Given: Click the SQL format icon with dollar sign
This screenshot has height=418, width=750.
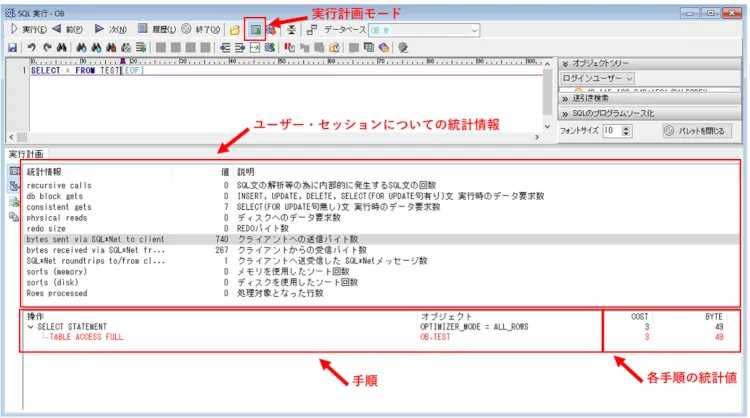Looking at the screenshot, I should 270,47.
